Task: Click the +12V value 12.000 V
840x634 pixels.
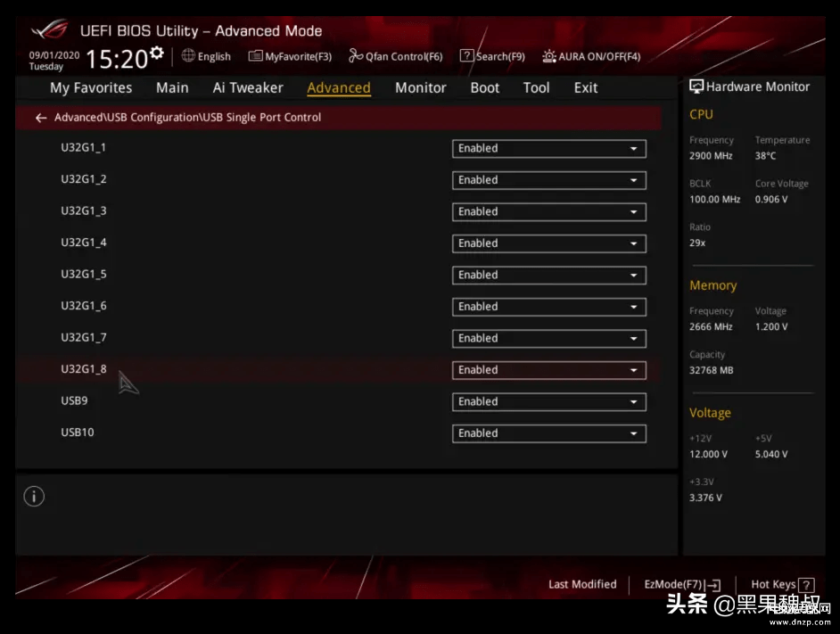Action: click(708, 455)
